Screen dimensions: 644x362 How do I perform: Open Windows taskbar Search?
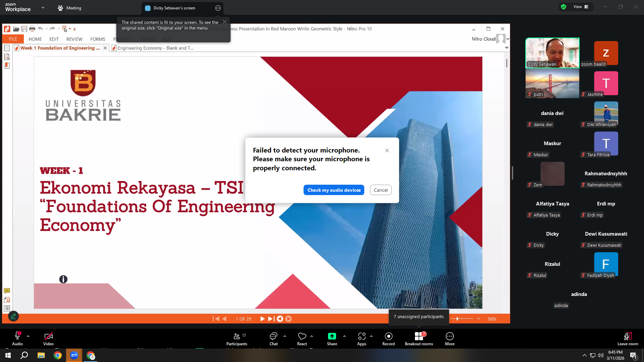point(24,355)
